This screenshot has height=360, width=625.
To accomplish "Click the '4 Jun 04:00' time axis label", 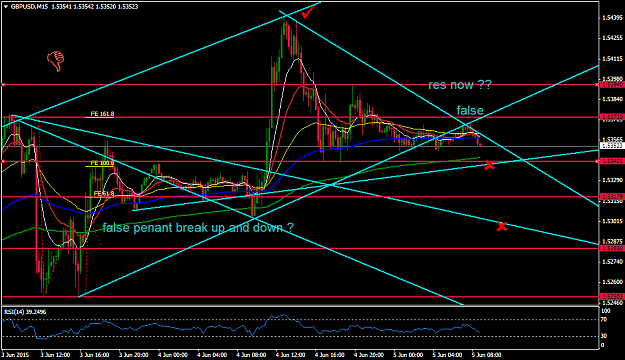I will pyautogui.click(x=212, y=355).
